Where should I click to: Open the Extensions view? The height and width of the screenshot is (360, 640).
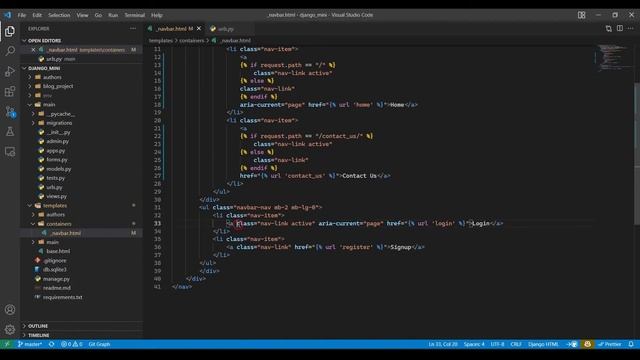tap(10, 91)
